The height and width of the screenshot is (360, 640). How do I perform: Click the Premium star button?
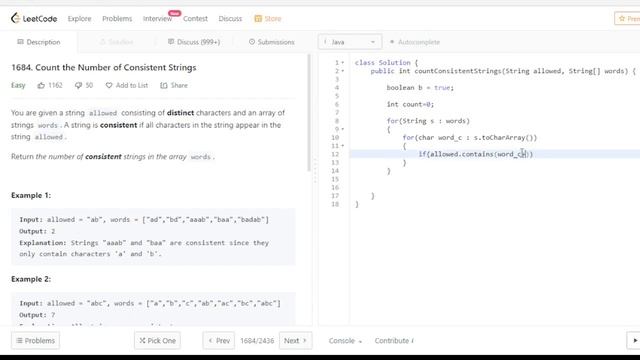click(x=627, y=18)
